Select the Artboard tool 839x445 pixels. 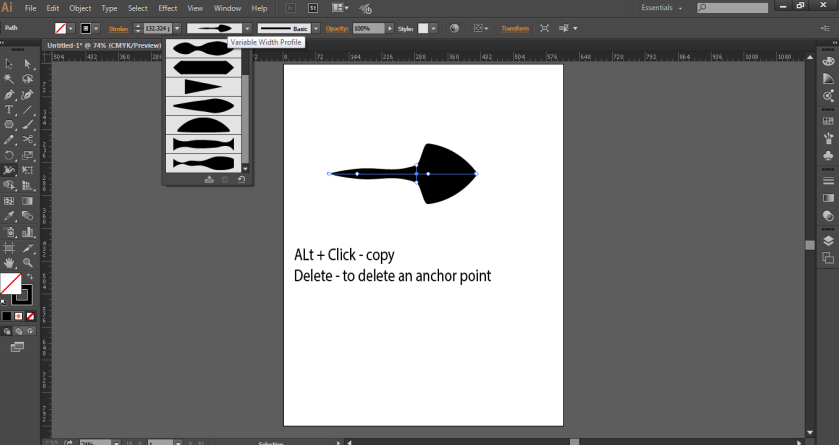pos(9,248)
